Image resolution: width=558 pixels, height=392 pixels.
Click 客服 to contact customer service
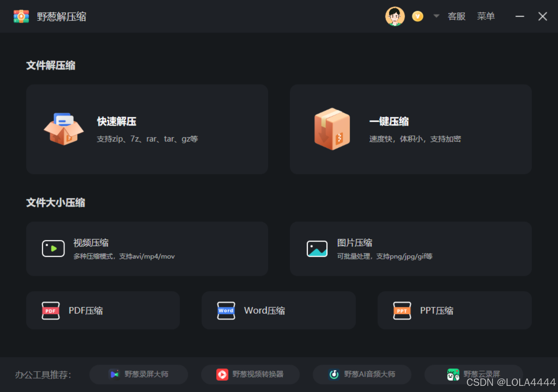click(456, 16)
